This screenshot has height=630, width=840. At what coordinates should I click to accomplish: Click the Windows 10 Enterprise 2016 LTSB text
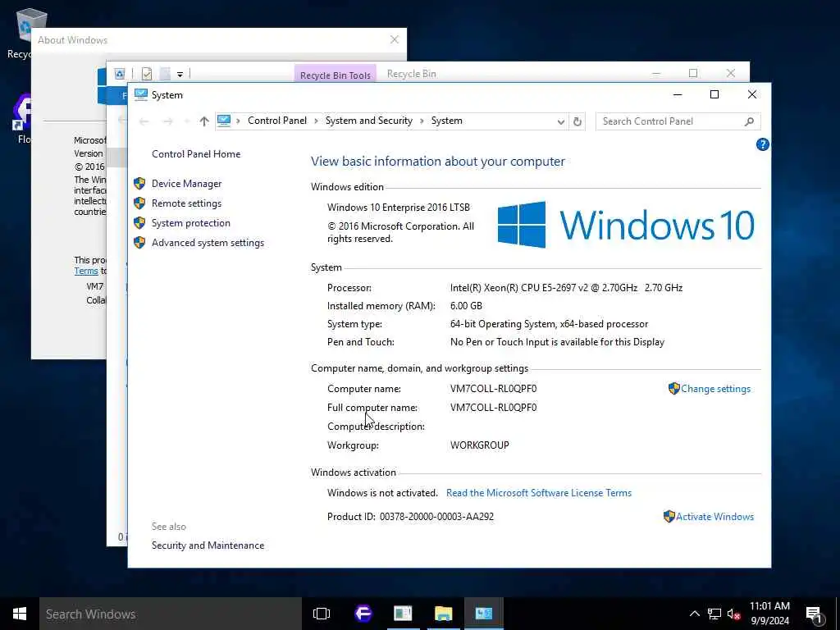[x=399, y=208]
